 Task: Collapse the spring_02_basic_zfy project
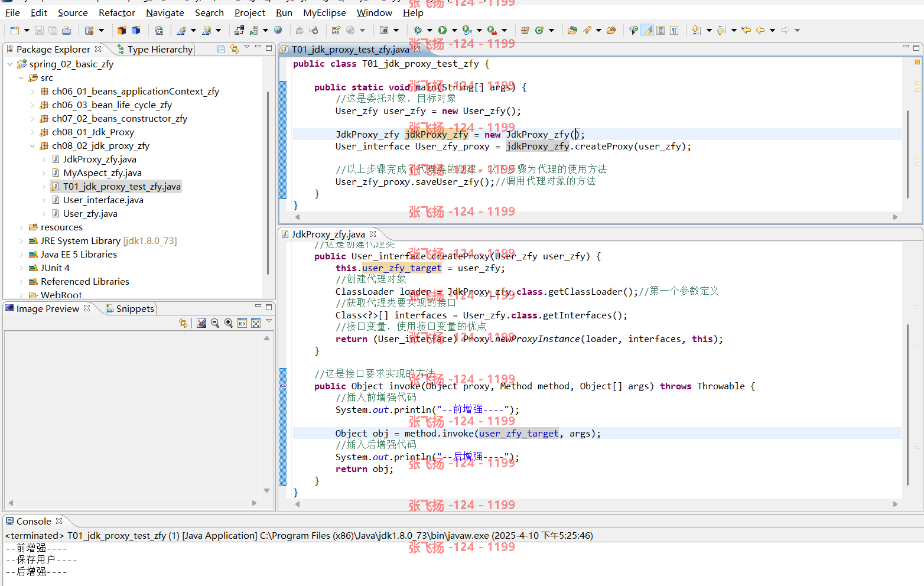click(10, 64)
